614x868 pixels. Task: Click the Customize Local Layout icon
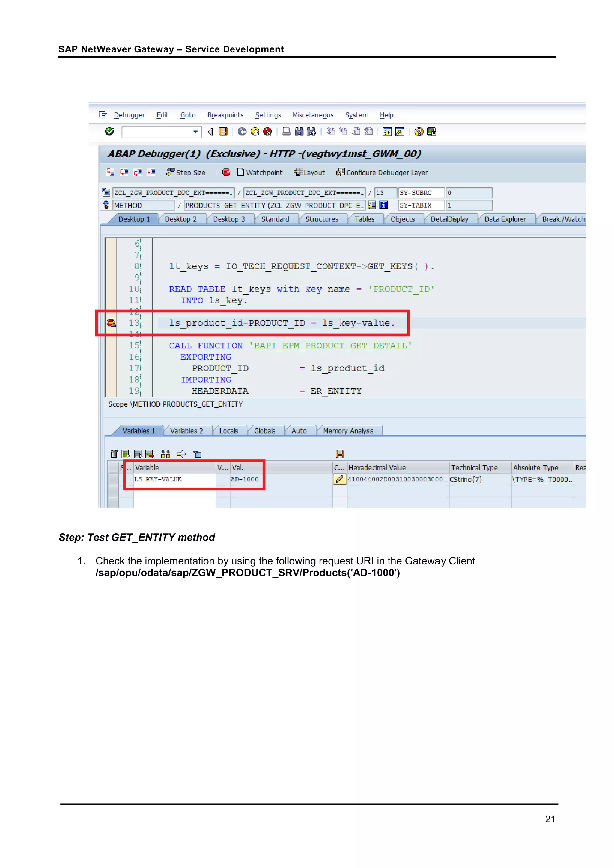click(431, 132)
